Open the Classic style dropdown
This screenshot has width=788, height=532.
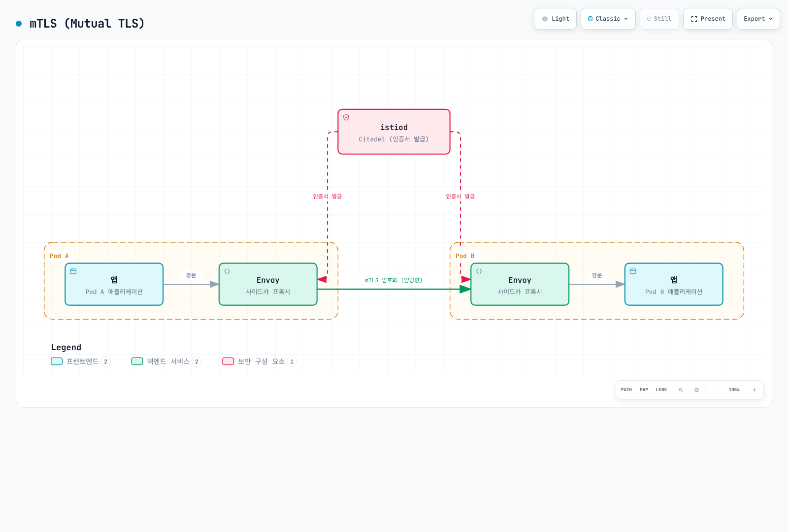[x=608, y=19]
